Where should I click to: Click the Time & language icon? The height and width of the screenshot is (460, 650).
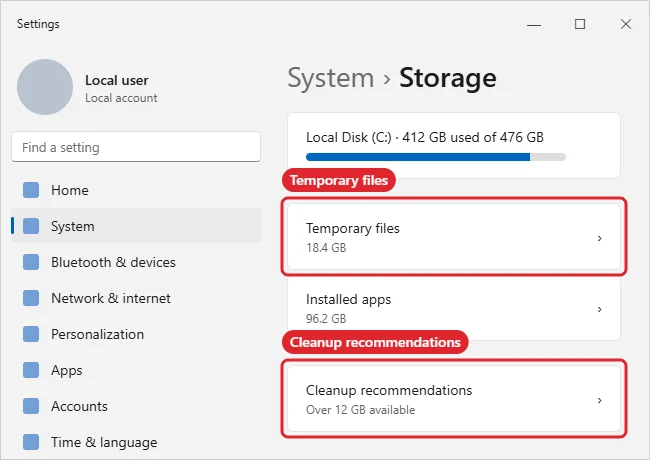(31, 442)
